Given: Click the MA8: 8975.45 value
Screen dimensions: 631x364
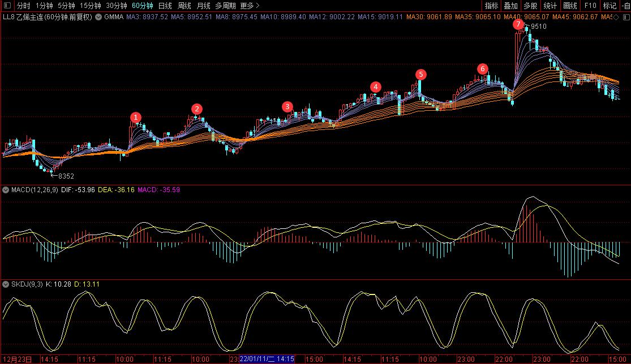Looking at the screenshot, I should coord(236,17).
